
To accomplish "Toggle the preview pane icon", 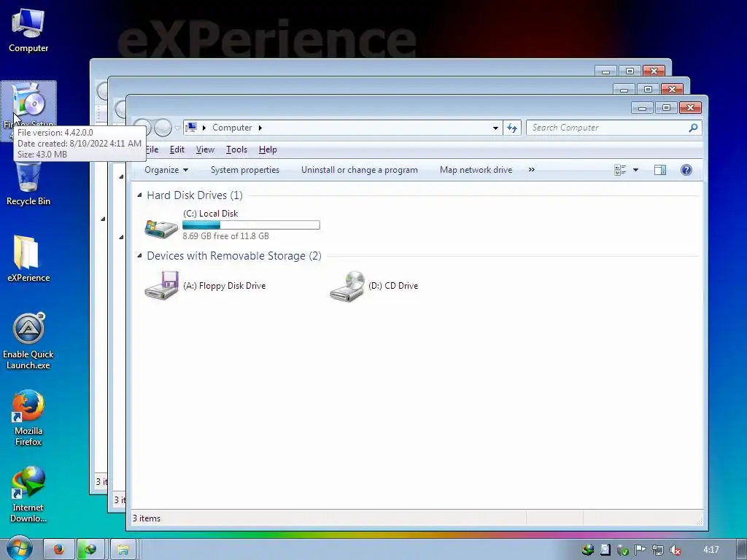I will (x=659, y=170).
